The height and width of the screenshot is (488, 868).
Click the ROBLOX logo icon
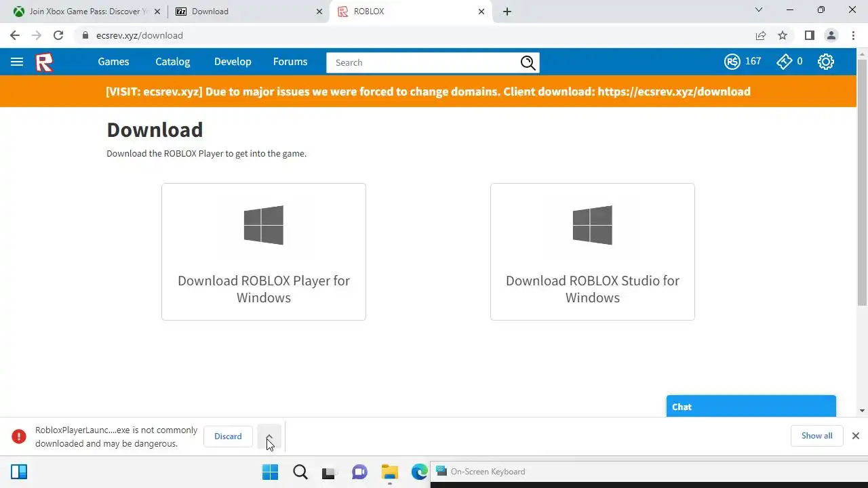[x=44, y=62]
